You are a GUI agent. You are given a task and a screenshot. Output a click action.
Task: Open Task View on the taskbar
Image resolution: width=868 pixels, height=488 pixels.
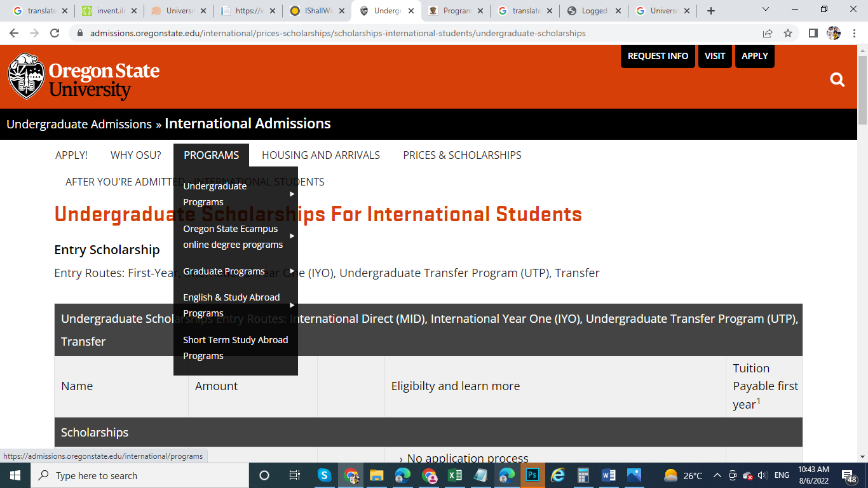[x=294, y=475]
